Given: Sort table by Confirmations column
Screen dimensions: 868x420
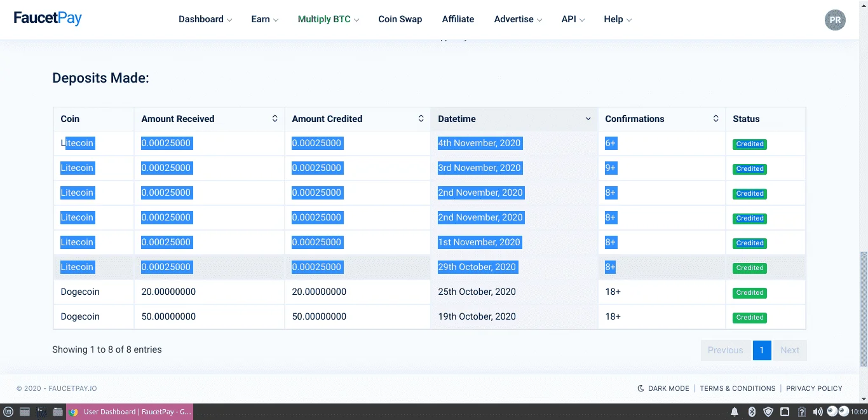Looking at the screenshot, I should click(661, 119).
